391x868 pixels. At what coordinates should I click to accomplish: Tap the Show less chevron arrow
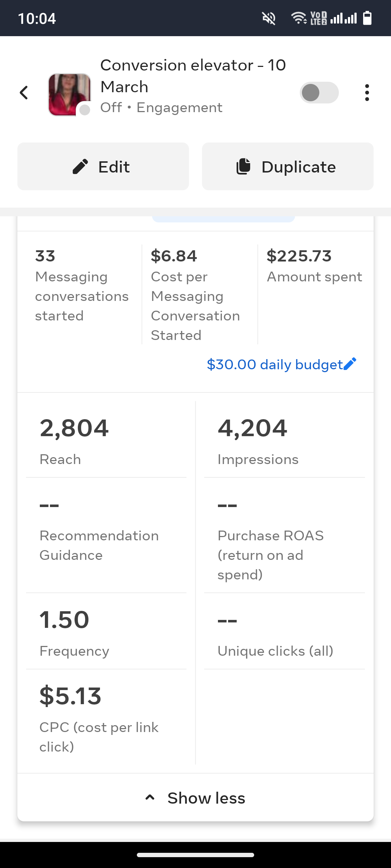pyautogui.click(x=150, y=797)
